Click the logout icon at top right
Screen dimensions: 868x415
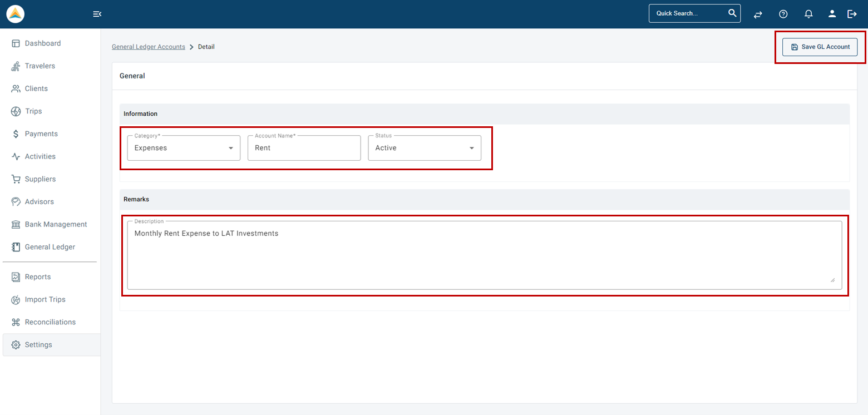[x=852, y=14]
